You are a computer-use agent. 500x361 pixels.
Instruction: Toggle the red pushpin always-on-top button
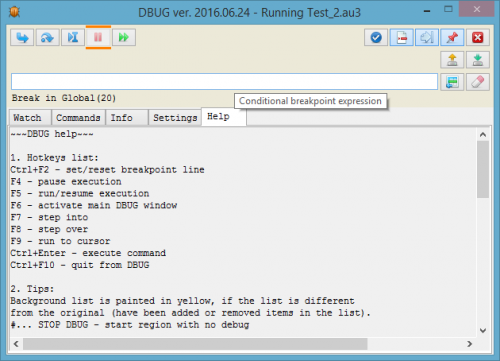pyautogui.click(x=452, y=37)
